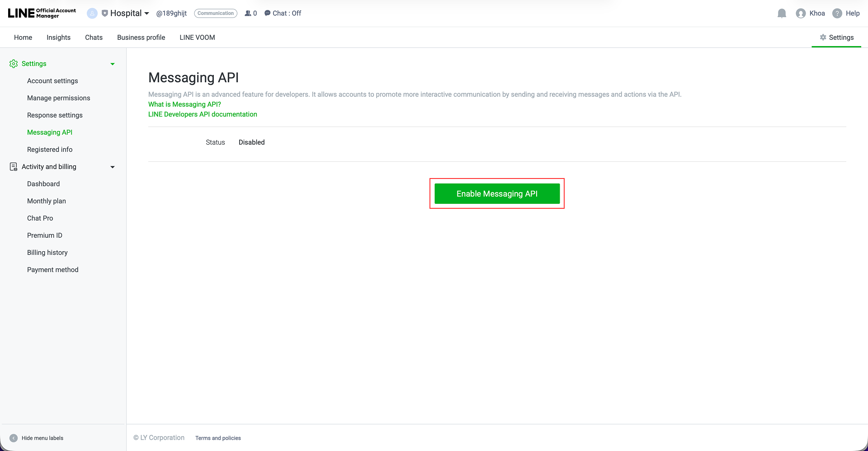Screen dimensions: 868x451
Task: Toggle the Chat : Off status
Action: (x=283, y=13)
